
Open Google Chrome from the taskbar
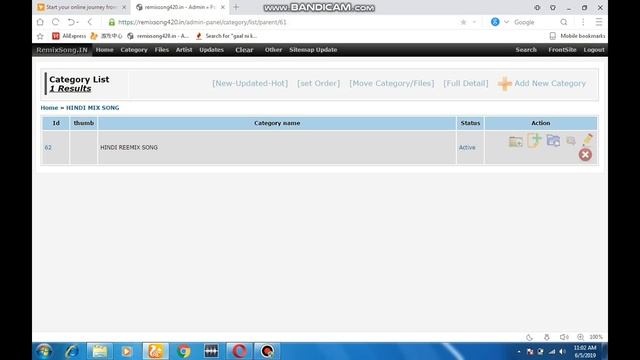184,351
